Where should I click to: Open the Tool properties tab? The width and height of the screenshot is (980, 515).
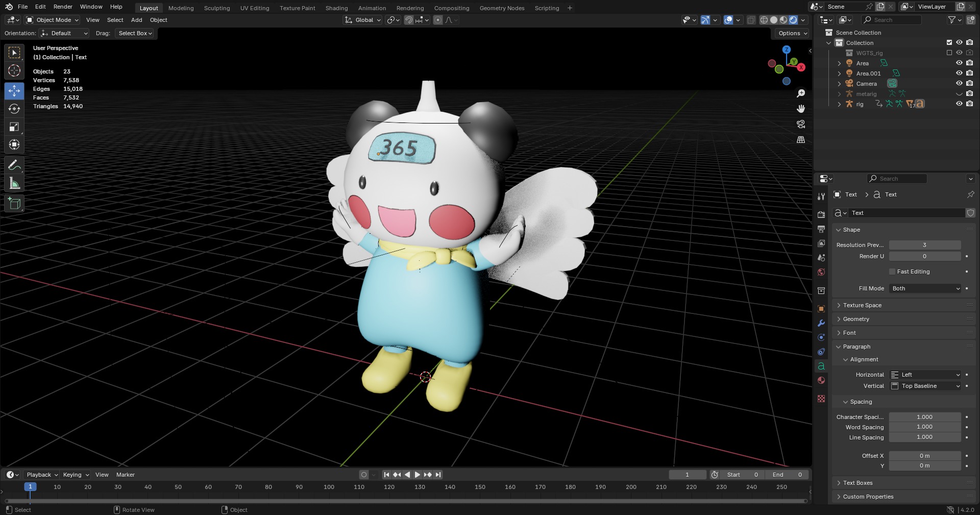tap(821, 197)
